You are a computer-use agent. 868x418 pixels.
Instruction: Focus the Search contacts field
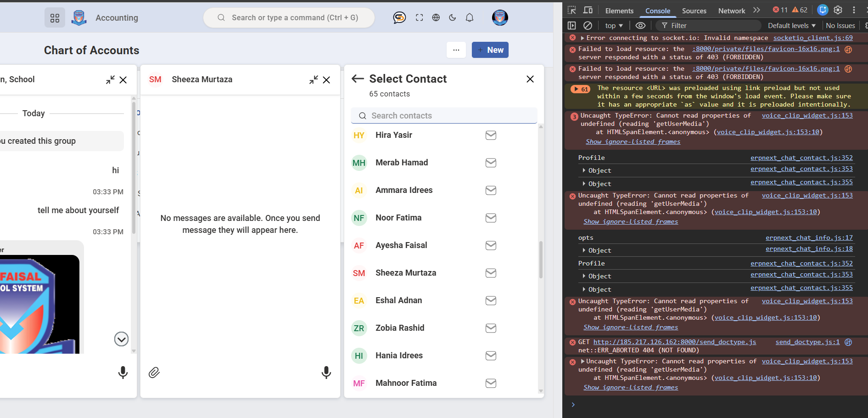click(444, 116)
